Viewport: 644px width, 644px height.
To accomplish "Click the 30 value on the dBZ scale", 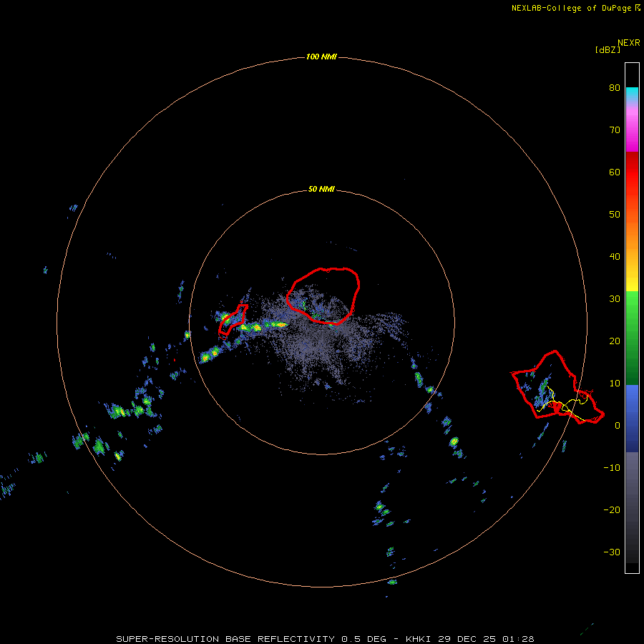I will 615,299.
